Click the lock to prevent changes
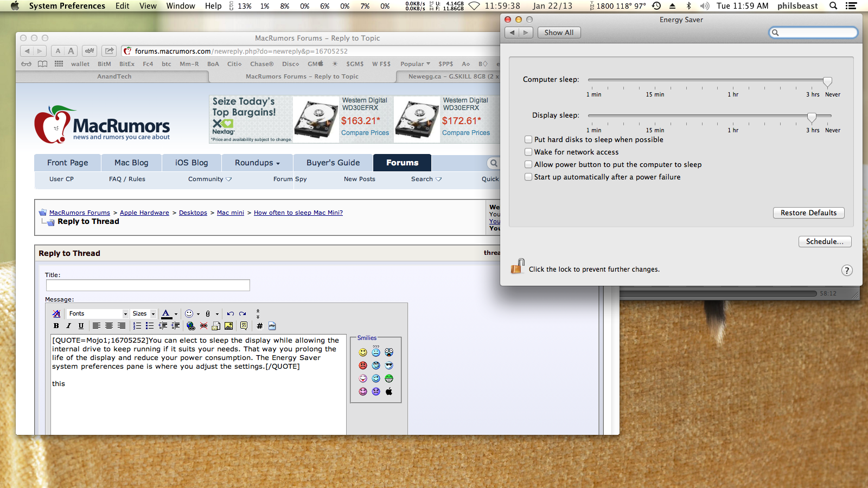Screen dimensions: 868x488 click(x=518, y=266)
